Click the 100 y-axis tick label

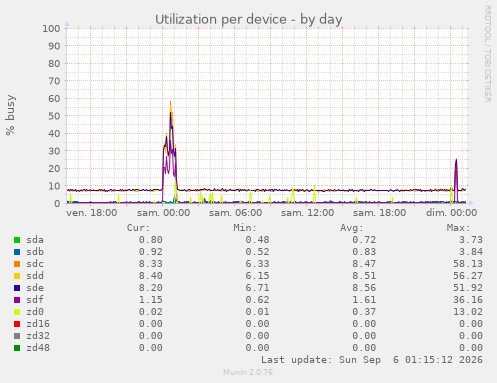(x=51, y=28)
